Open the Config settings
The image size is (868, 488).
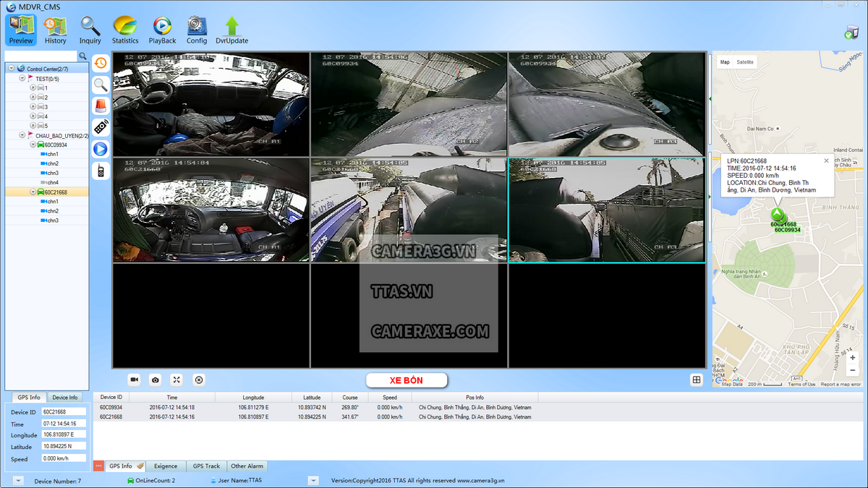point(197,30)
